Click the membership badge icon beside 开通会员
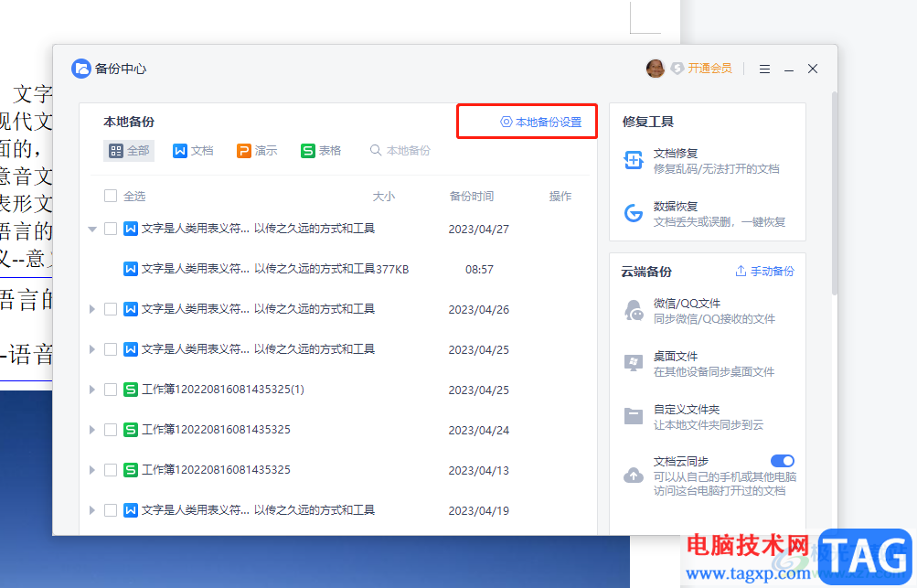The height and width of the screenshot is (588, 917). pyautogui.click(x=677, y=69)
